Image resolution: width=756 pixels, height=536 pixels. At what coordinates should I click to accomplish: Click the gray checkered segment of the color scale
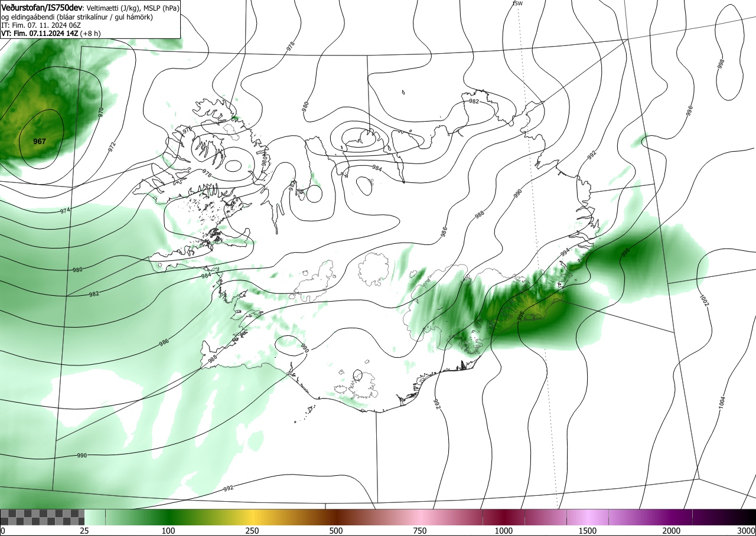click(43, 518)
